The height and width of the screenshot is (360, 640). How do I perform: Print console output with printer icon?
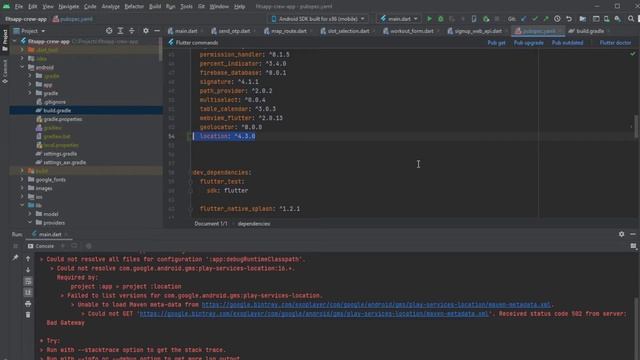point(28,304)
